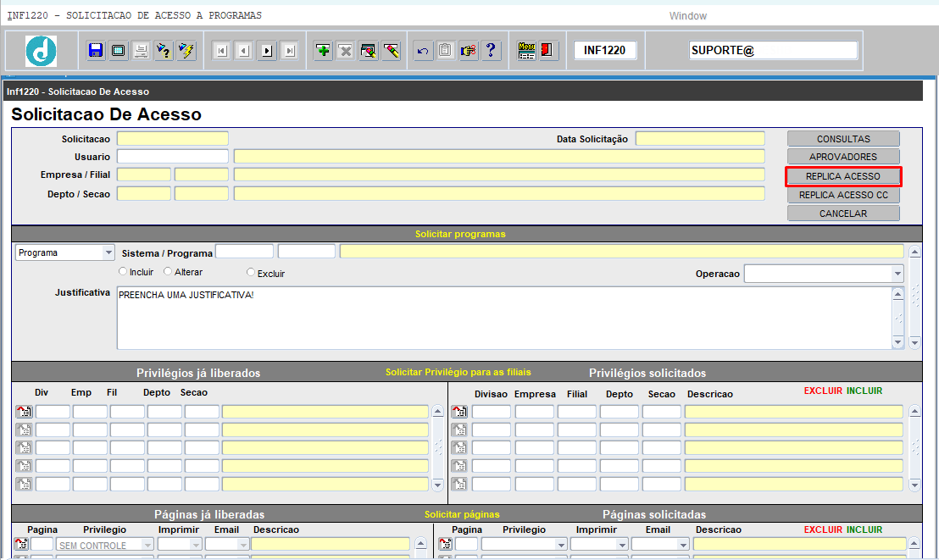Click the REPLICA ACESSO CC button
Viewport: 939px width, 560px height.
coord(843,195)
